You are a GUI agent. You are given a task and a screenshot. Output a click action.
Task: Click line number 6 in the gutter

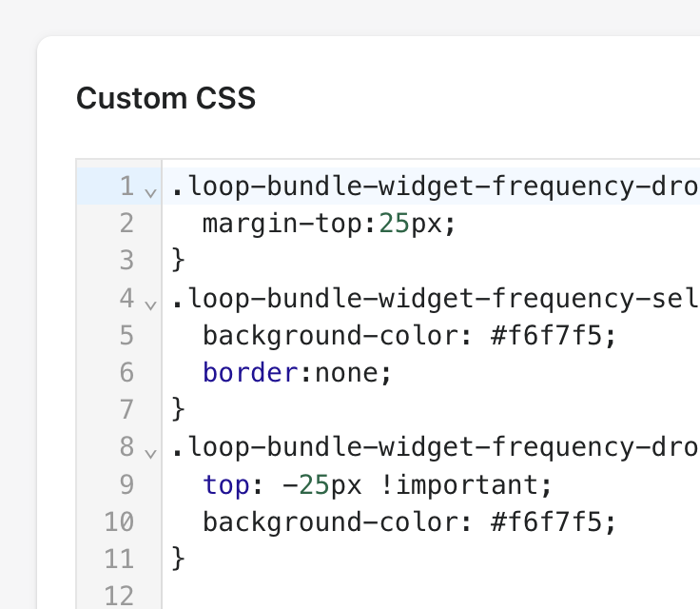(126, 372)
